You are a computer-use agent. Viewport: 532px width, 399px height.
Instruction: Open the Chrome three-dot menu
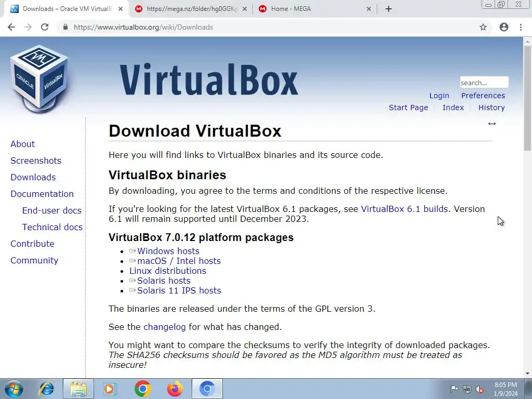[521, 27]
